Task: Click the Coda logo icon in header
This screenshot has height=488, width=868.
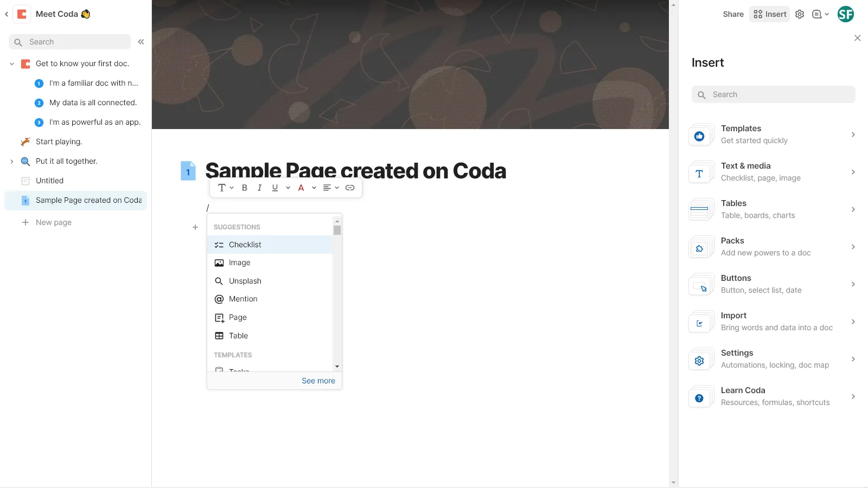Action: pos(22,14)
